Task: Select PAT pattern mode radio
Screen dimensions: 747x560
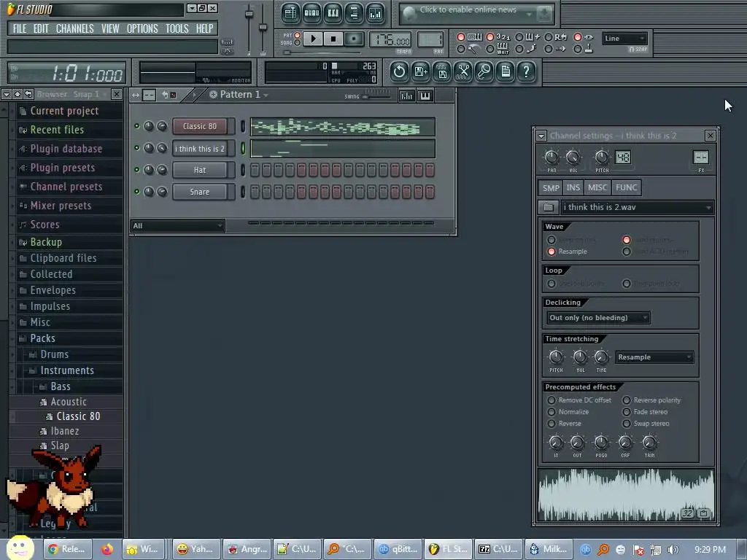Action: (x=298, y=36)
